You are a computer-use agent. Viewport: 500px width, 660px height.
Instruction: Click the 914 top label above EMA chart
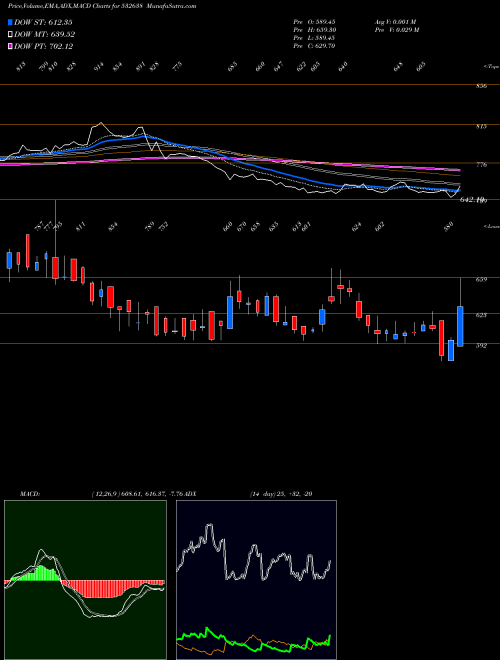[98, 67]
